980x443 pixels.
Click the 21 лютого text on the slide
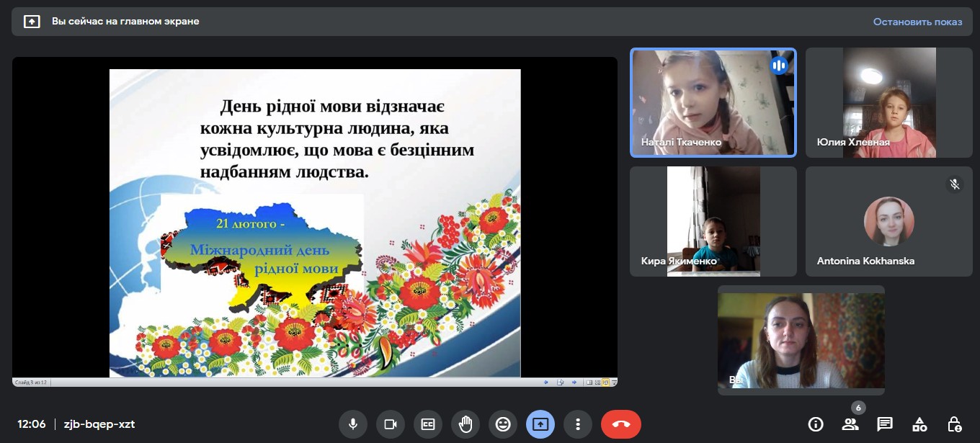pos(251,224)
